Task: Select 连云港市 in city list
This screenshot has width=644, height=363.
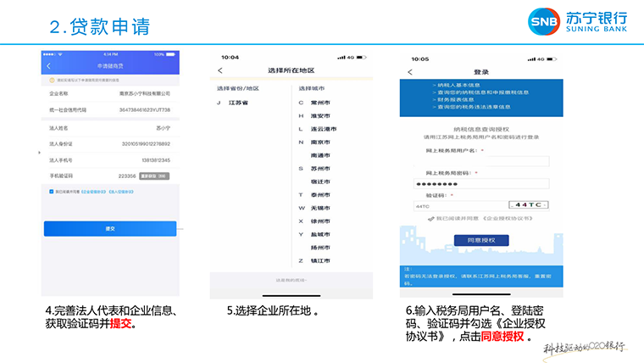Action: [x=324, y=129]
